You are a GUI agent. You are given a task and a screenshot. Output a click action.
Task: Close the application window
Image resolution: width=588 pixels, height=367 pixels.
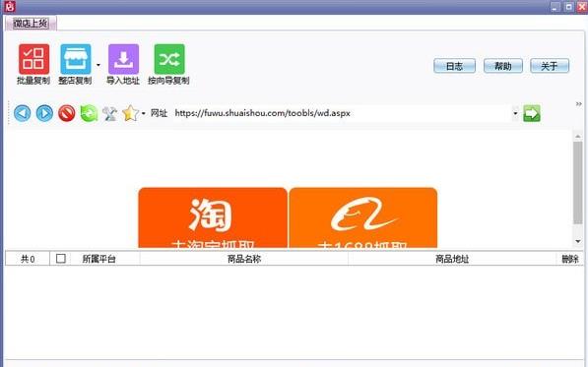click(582, 6)
